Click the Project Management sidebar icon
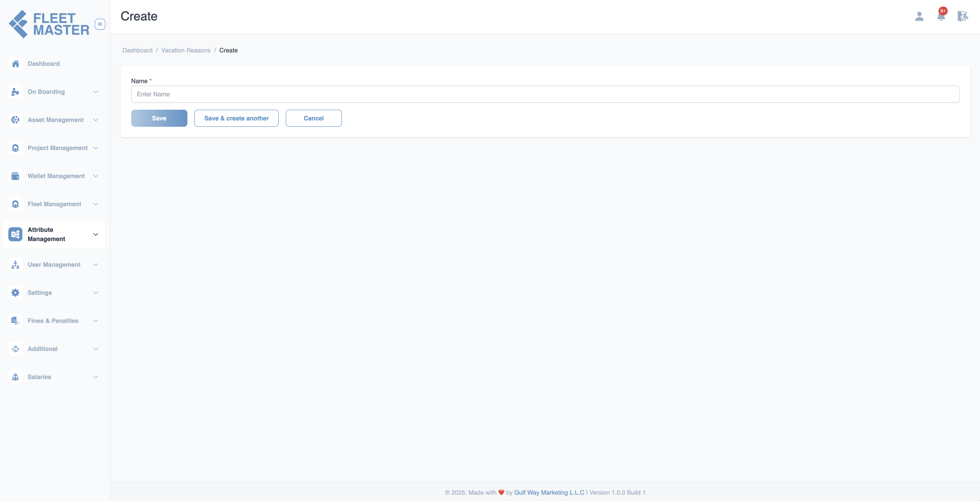Screen dimensions: 980x501 point(15,148)
